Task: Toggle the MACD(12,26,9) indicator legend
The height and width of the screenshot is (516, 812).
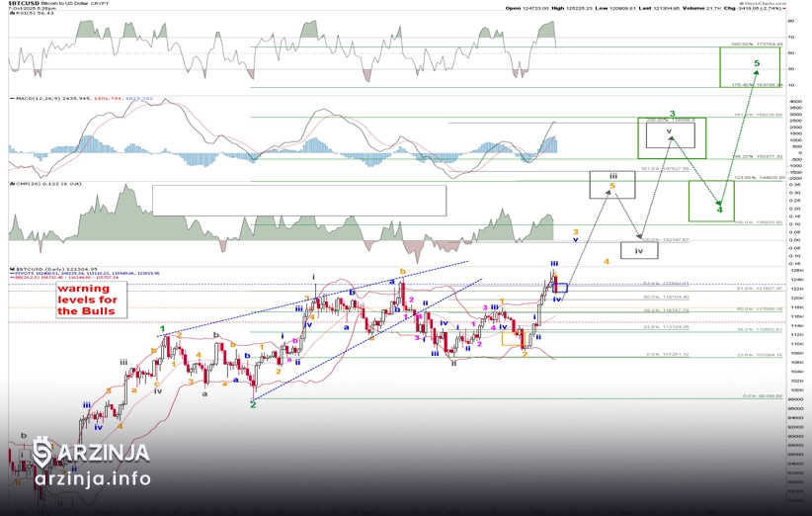Action: (x=40, y=100)
